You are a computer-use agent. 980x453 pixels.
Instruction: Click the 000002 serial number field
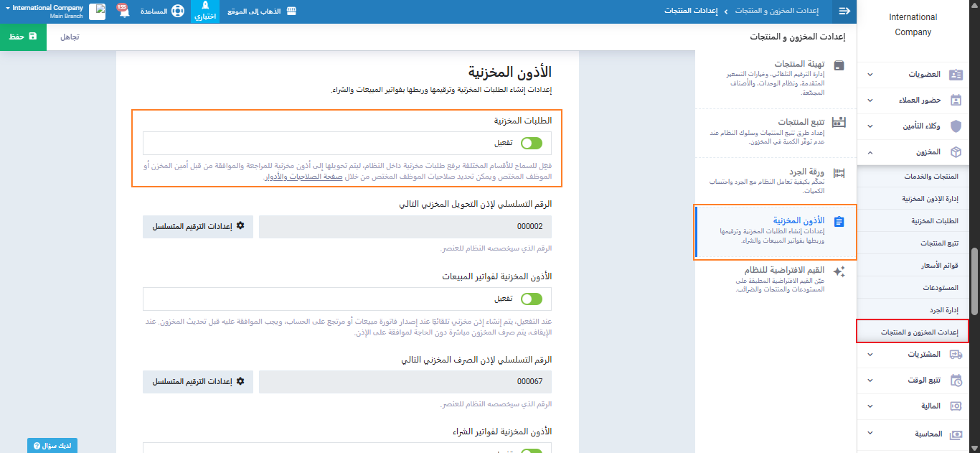(405, 227)
